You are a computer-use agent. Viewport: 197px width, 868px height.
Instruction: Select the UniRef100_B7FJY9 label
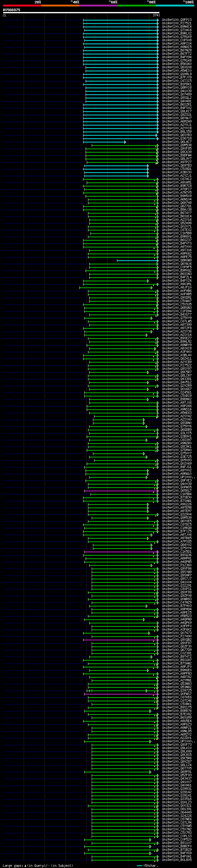point(176,78)
